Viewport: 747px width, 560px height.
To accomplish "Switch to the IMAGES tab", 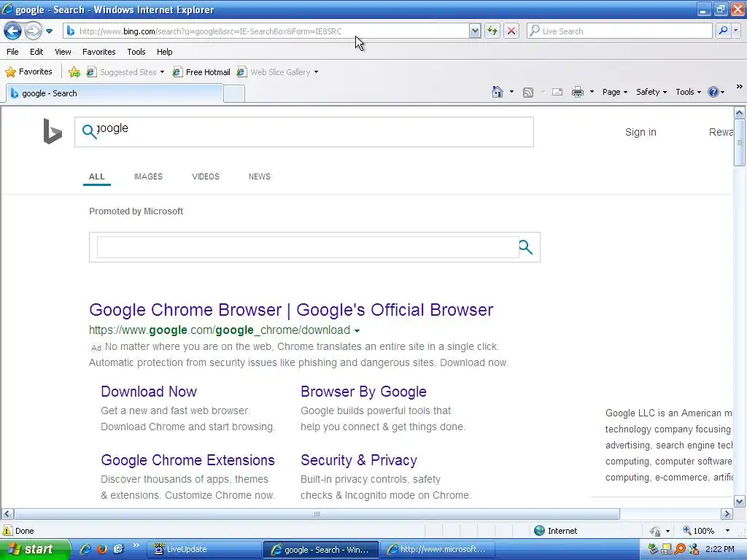I will click(148, 176).
